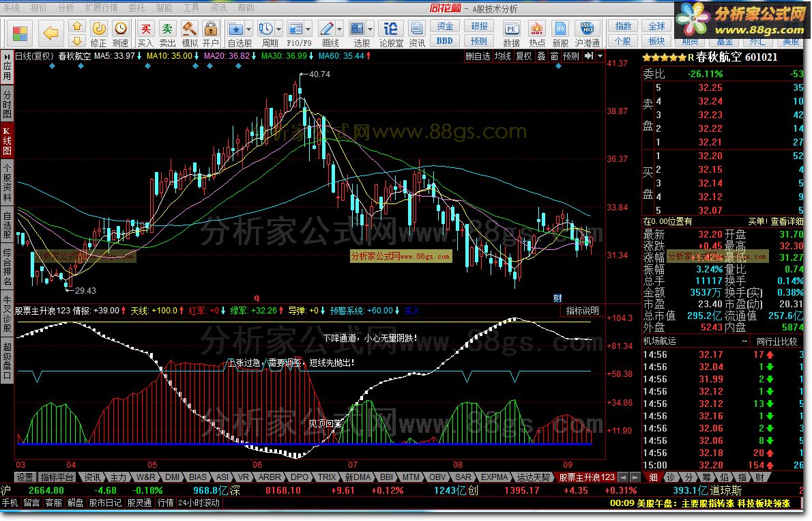Click the yellow down arrow icon
The height and width of the screenshot is (521, 812).
[x=77, y=40]
